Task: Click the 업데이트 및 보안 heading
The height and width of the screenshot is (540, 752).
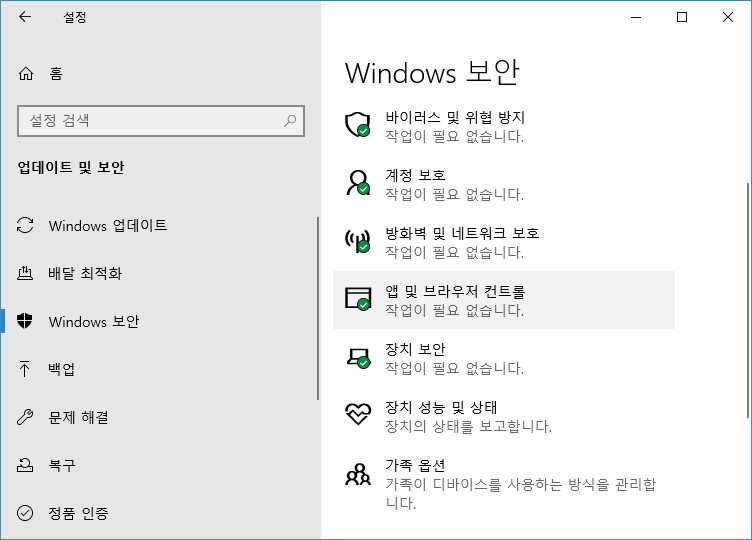Action: pyautogui.click(x=70, y=167)
